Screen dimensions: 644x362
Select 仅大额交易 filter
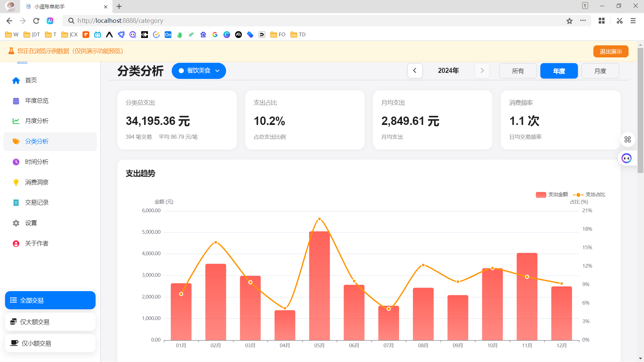click(x=50, y=322)
